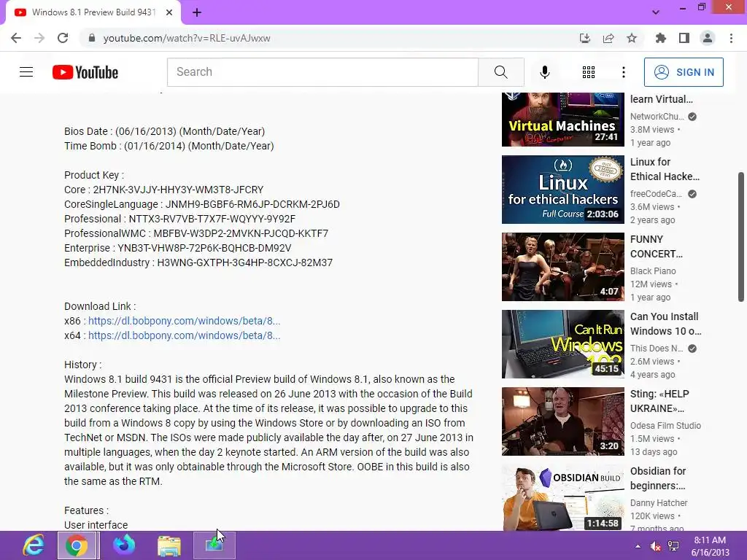Image resolution: width=747 pixels, height=560 pixels.
Task: Open Chrome three-dot menu
Action: [x=731, y=38]
